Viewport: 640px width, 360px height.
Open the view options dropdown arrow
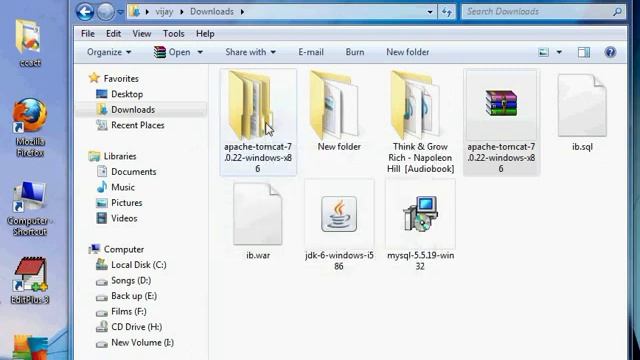pos(559,52)
